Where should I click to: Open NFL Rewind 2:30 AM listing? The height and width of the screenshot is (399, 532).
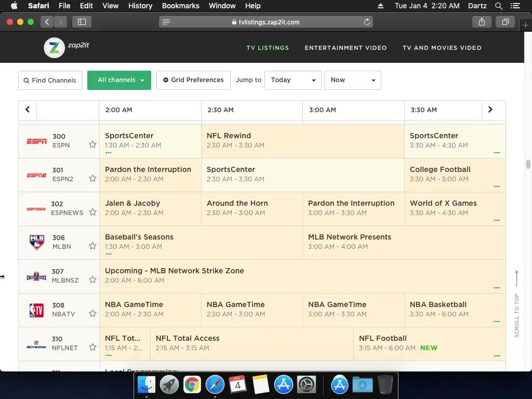coord(303,141)
